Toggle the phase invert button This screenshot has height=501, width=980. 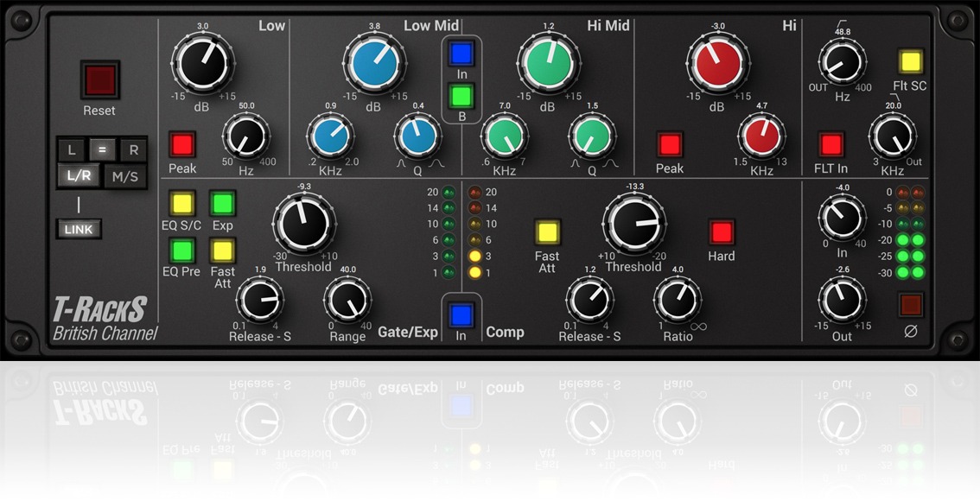(x=910, y=305)
